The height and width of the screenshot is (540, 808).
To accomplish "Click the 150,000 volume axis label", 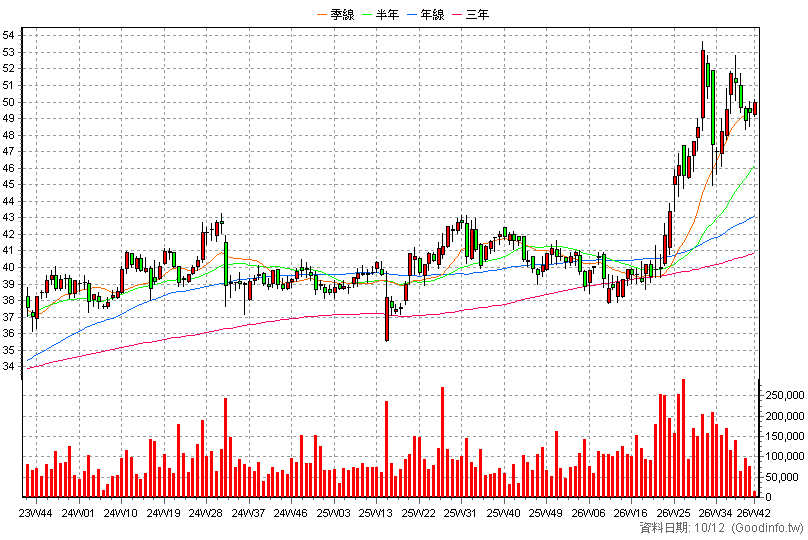I will coord(785,436).
